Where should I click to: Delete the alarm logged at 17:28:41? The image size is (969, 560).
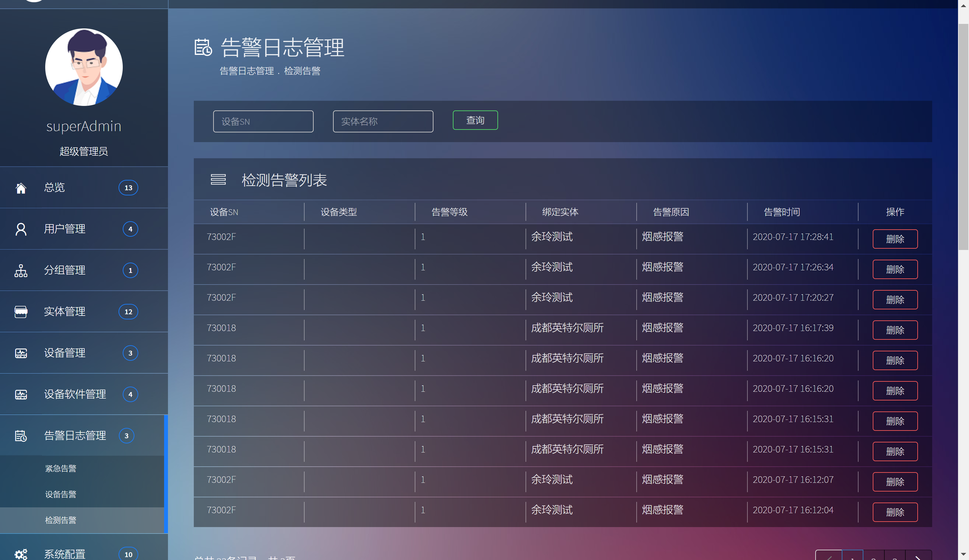(x=895, y=239)
